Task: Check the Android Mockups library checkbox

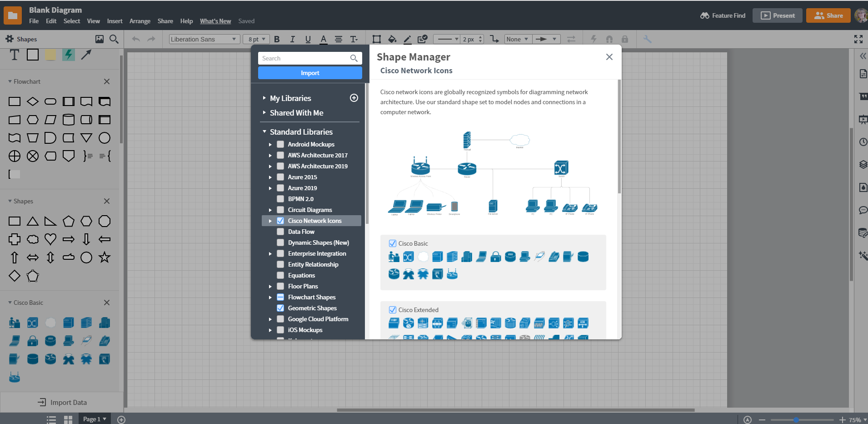Action: [280, 144]
